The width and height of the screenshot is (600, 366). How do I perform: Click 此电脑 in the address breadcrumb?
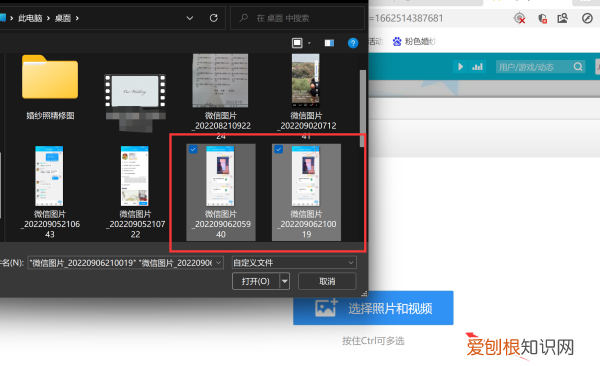tap(30, 18)
